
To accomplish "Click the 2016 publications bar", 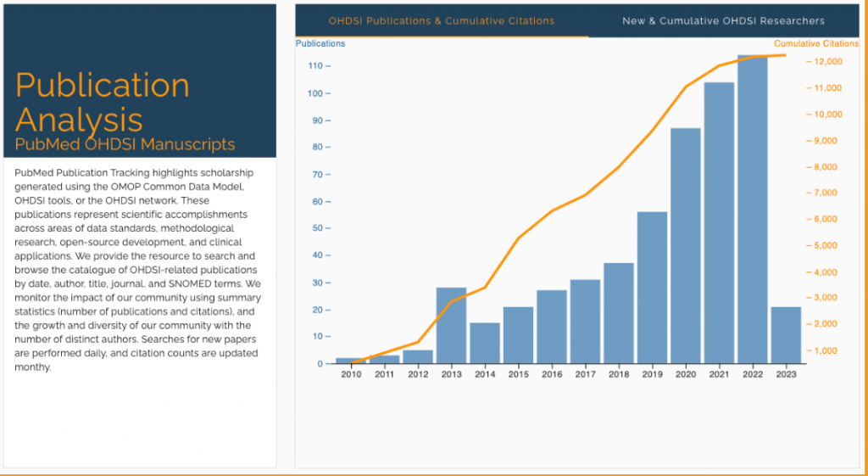I will (x=552, y=328).
